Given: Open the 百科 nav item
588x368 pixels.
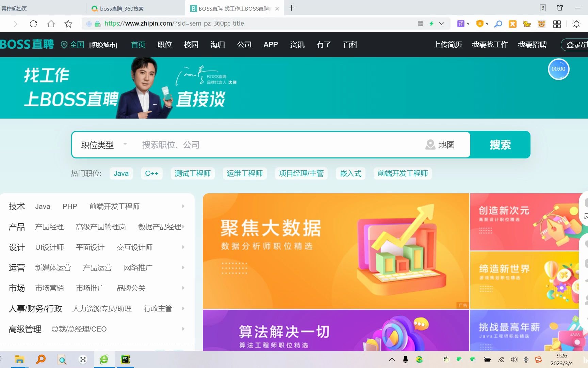Looking at the screenshot, I should (x=350, y=45).
